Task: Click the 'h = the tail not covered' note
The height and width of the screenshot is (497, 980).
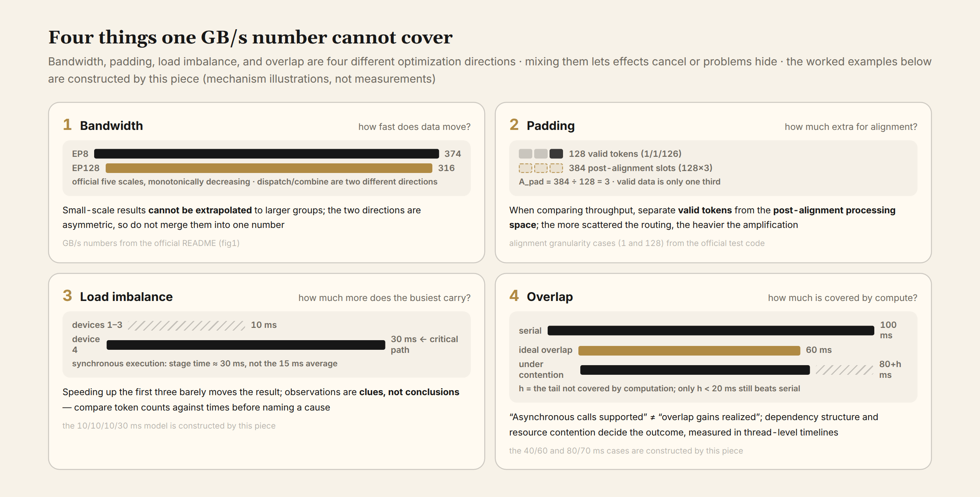Action: pos(659,389)
